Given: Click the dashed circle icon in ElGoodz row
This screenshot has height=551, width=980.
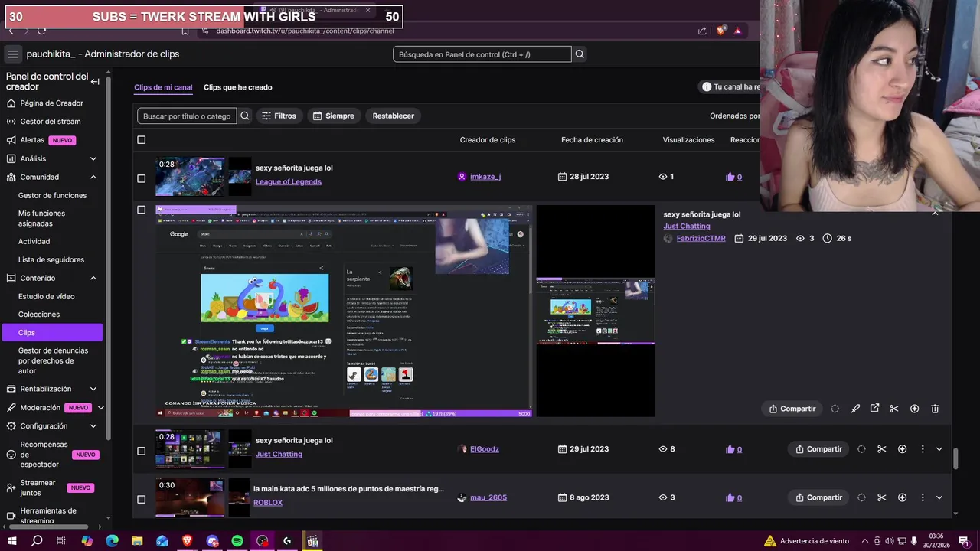Looking at the screenshot, I should click(861, 449).
